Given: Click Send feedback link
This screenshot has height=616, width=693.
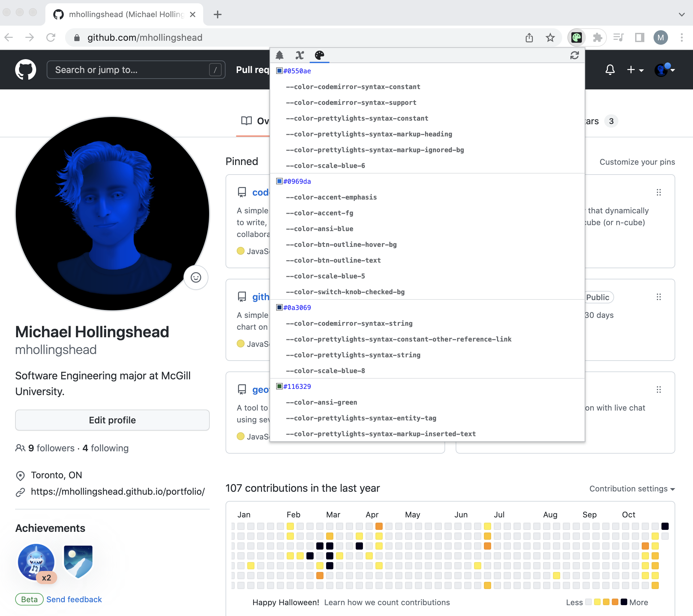Looking at the screenshot, I should coord(74,599).
